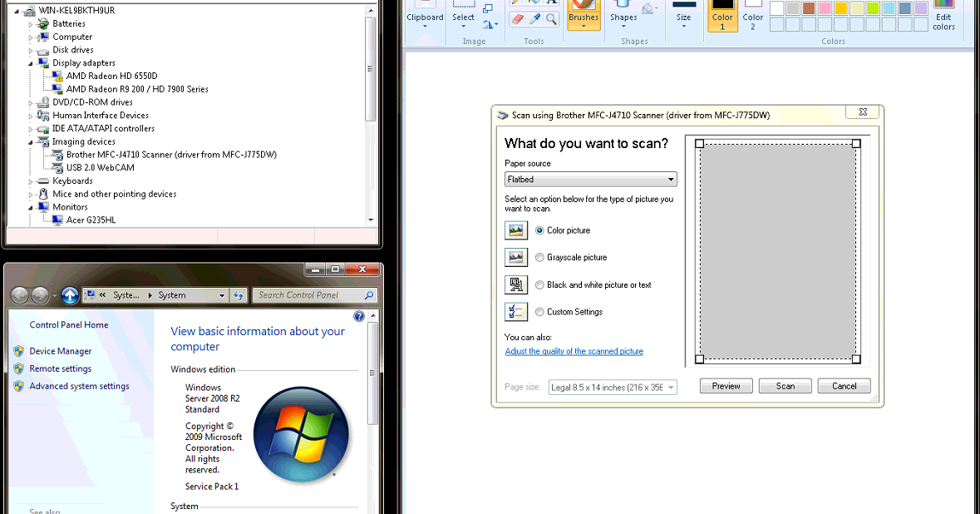Screen dimensions: 980x514
Task: Click the Grayscale picture preview icon
Action: click(x=515, y=257)
